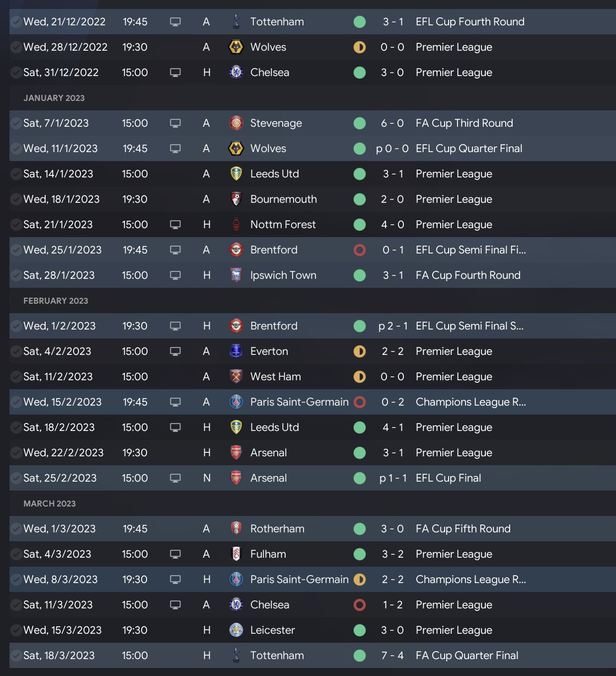
Task: Collapse the March 2023 month header
Action: pos(50,504)
